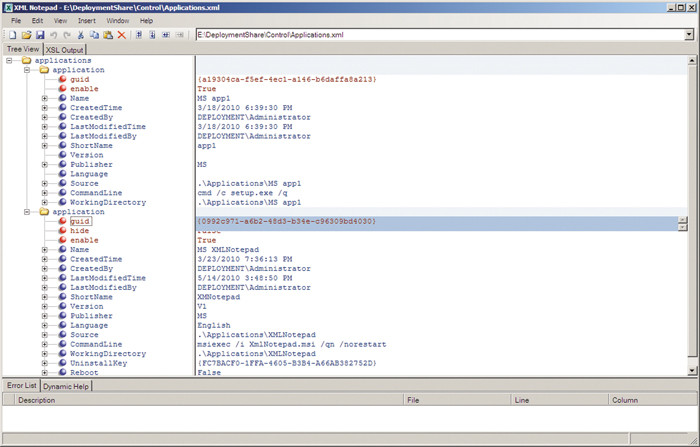Screen dimensions: 700x447
Task: Switch to the XSL Output tab
Action: pos(65,49)
